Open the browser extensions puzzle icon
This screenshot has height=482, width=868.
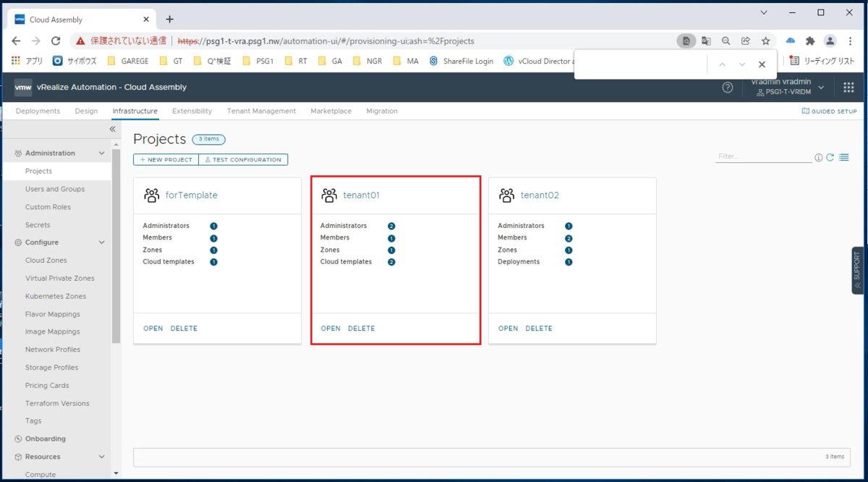click(810, 41)
